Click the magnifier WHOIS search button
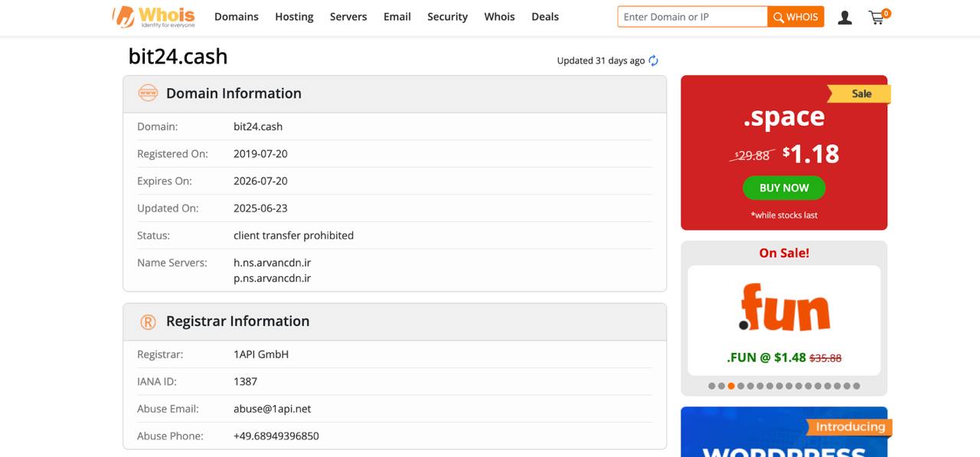This screenshot has height=457, width=980. (795, 17)
